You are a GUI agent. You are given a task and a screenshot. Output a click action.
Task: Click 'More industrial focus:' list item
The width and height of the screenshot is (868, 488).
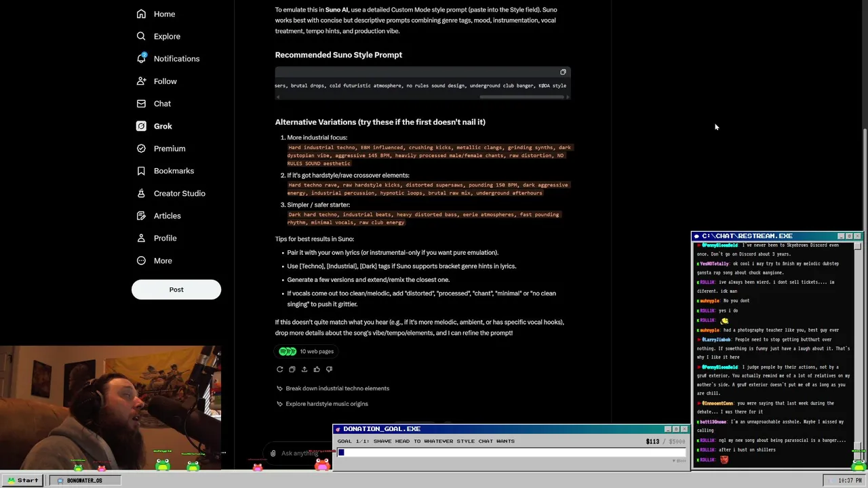point(317,138)
